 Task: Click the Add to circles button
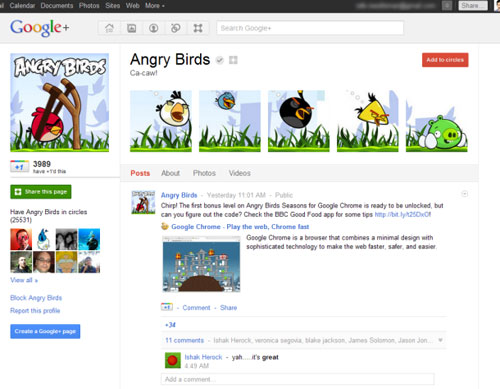pos(445,60)
